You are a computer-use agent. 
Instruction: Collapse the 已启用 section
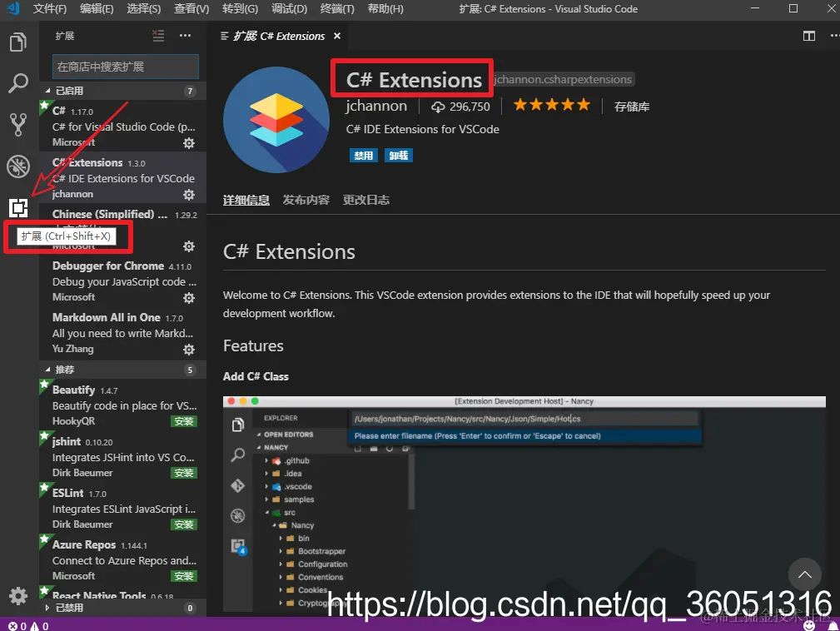click(122, 91)
